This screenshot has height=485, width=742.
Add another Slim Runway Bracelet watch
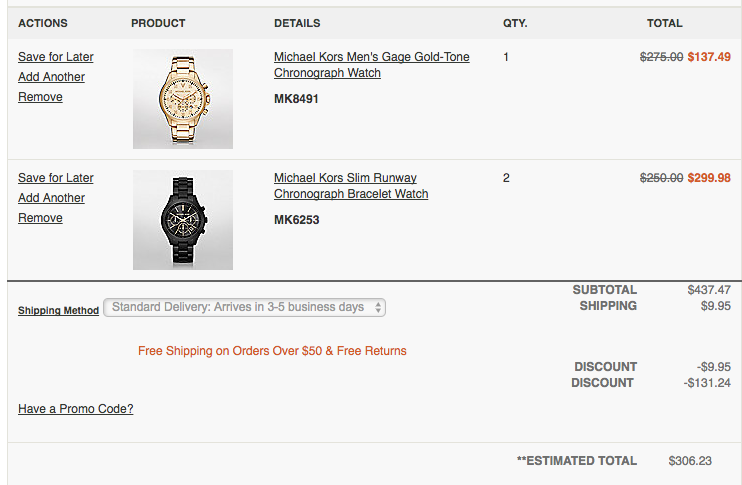click(x=52, y=198)
